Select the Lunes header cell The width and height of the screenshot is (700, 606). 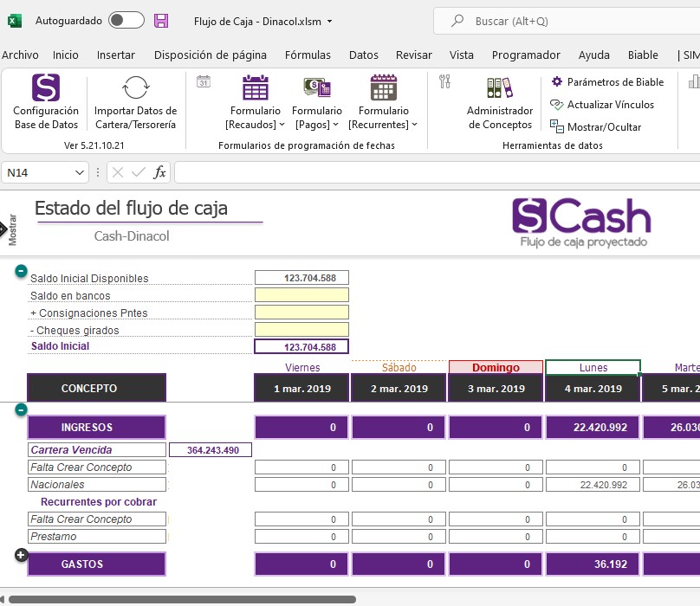[x=593, y=367]
